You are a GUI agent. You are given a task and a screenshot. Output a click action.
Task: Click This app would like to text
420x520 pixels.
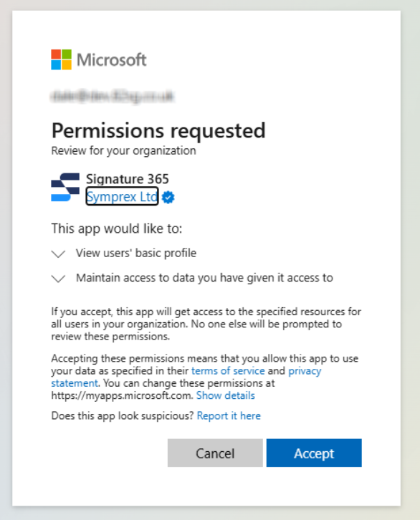click(x=117, y=228)
